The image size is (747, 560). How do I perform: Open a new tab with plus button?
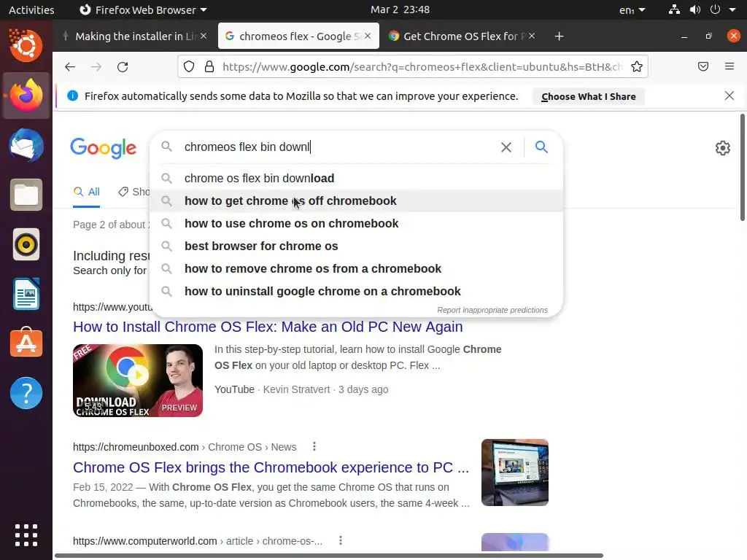pyautogui.click(x=560, y=36)
